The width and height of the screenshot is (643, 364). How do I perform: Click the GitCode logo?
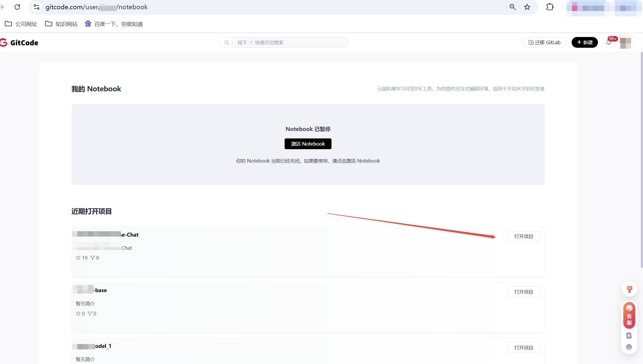pyautogui.click(x=20, y=43)
